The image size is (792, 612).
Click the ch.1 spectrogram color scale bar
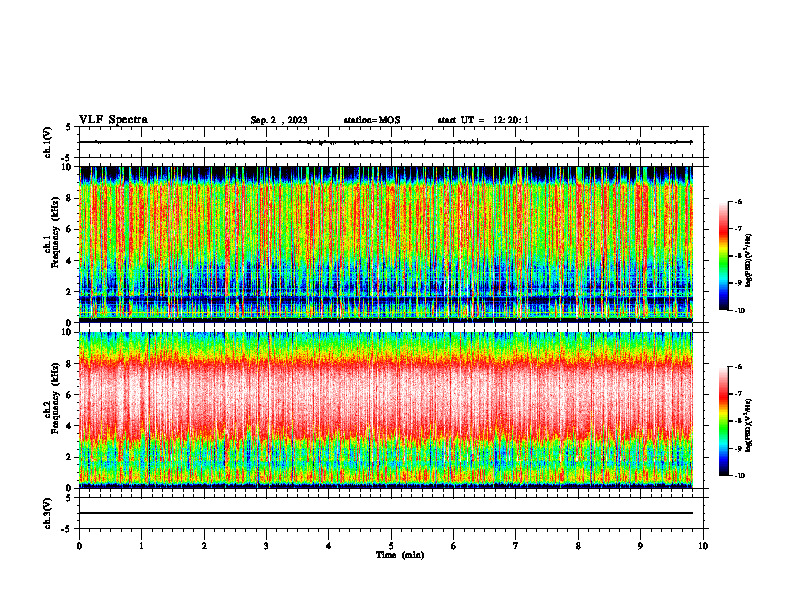[724, 256]
